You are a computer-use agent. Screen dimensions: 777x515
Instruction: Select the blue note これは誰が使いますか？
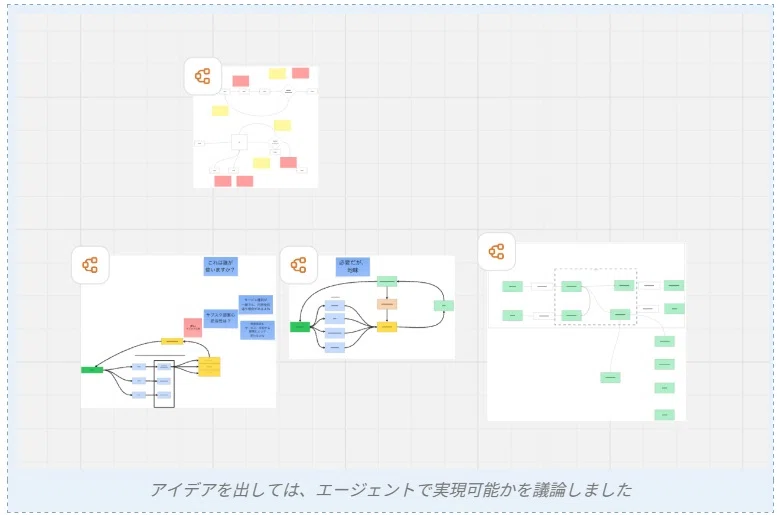[221, 266]
